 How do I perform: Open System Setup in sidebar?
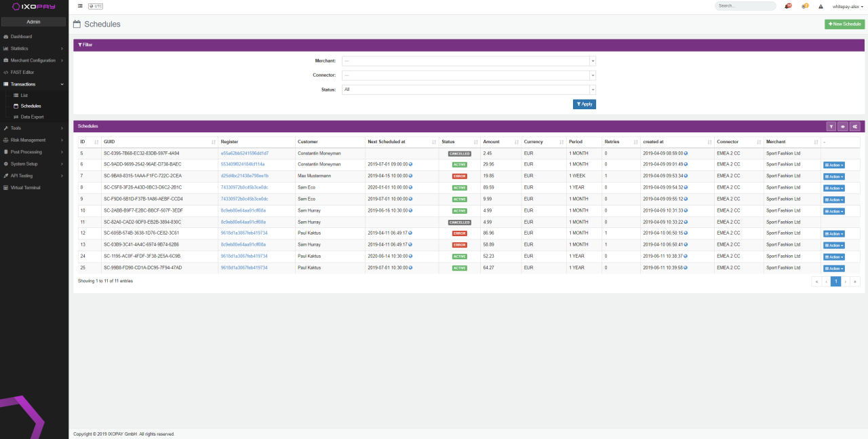tap(34, 164)
